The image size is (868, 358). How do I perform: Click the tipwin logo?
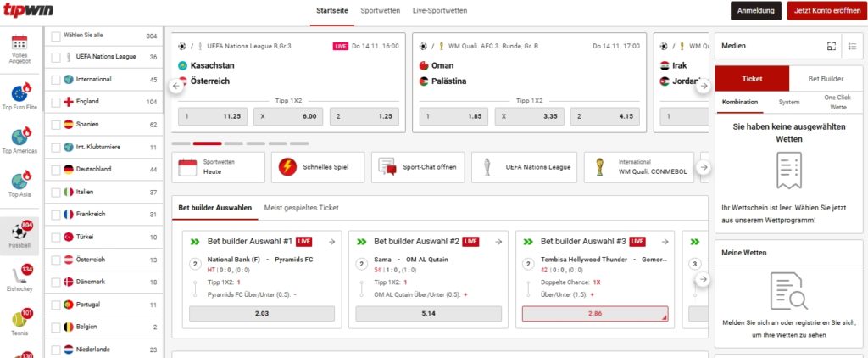click(28, 9)
